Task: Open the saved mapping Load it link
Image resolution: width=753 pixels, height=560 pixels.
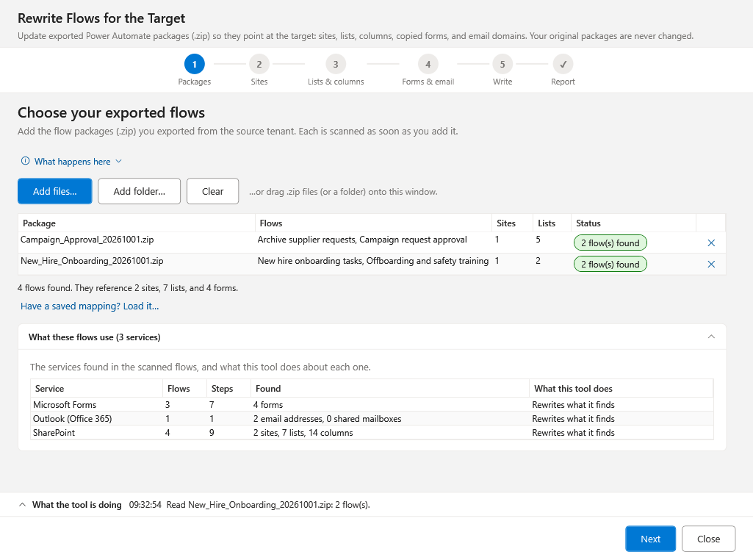Action: click(90, 306)
